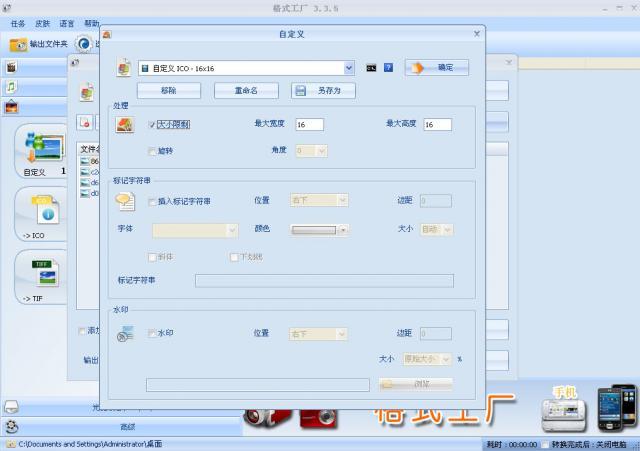This screenshot has height=451, width=640.
Task: Click the 重命名 button
Action: tap(246, 90)
